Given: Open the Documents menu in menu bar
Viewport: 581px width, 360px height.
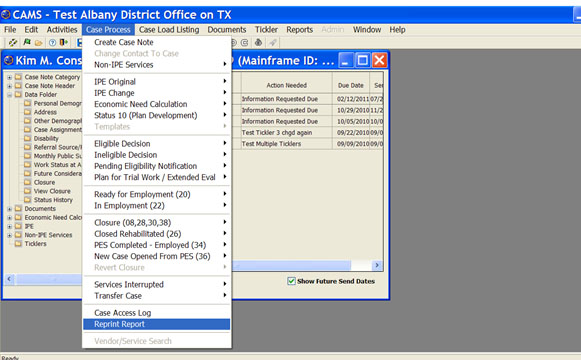Looking at the screenshot, I should [227, 30].
